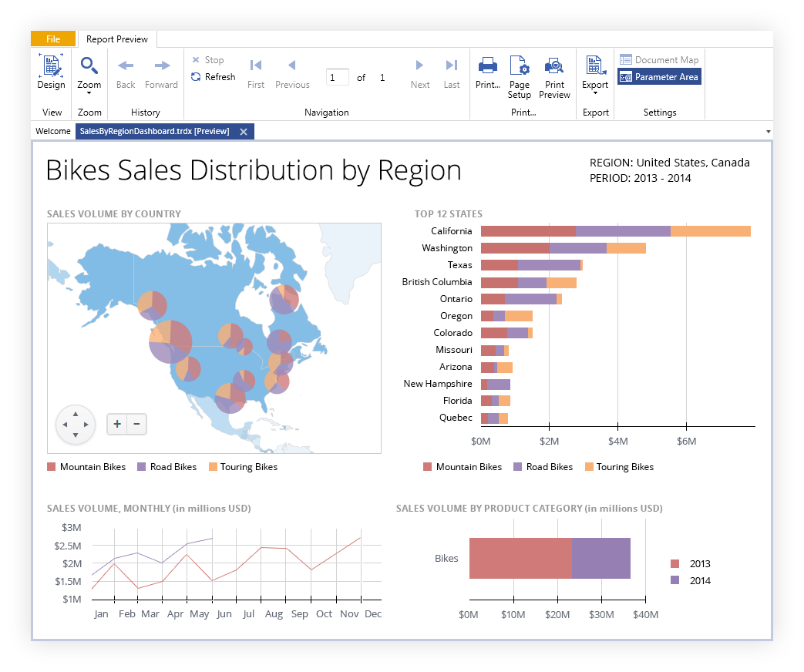Close the SalesByRegionDashboard.trdx tab

click(244, 132)
